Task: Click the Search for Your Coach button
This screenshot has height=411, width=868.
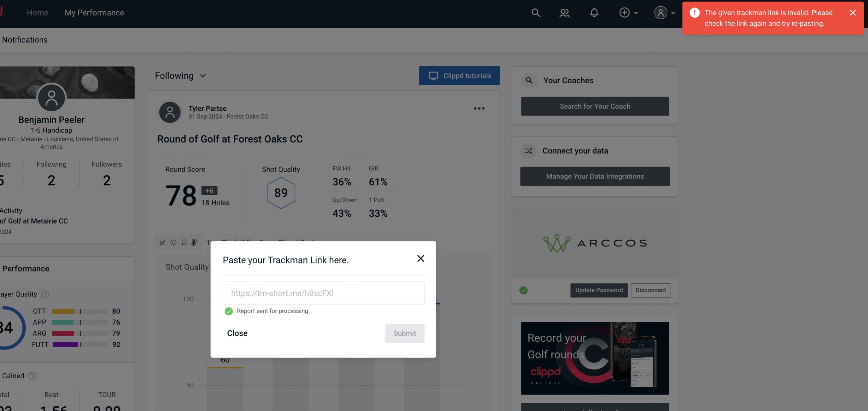Action: [595, 106]
